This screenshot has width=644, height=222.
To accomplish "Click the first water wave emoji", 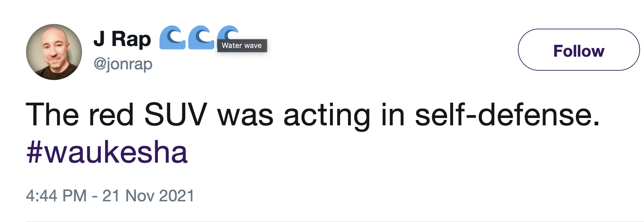I will [x=172, y=37].
